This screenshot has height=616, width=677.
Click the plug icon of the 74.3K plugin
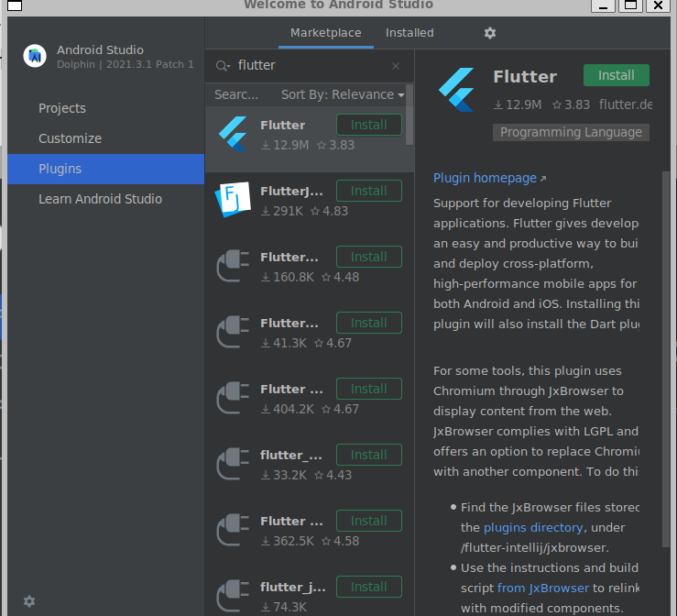[234, 596]
